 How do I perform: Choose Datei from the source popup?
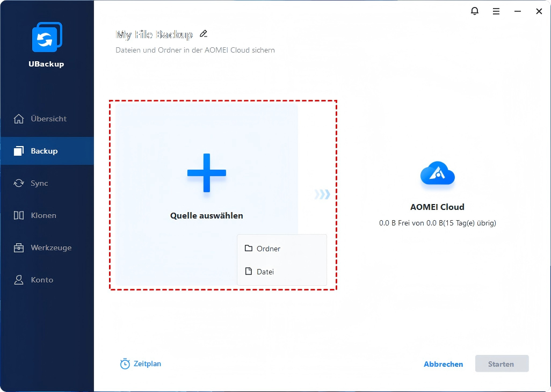point(265,272)
